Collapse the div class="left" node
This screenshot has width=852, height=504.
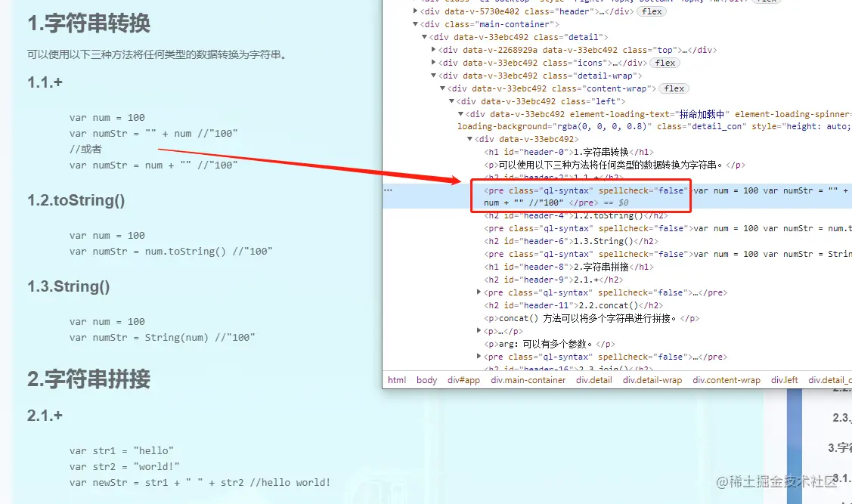tap(451, 101)
